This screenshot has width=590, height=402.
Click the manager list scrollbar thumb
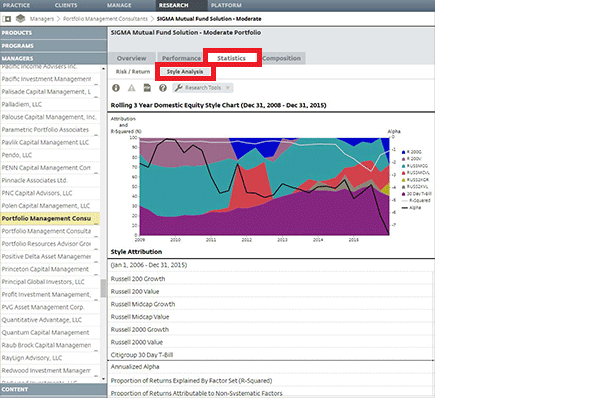pos(103,288)
